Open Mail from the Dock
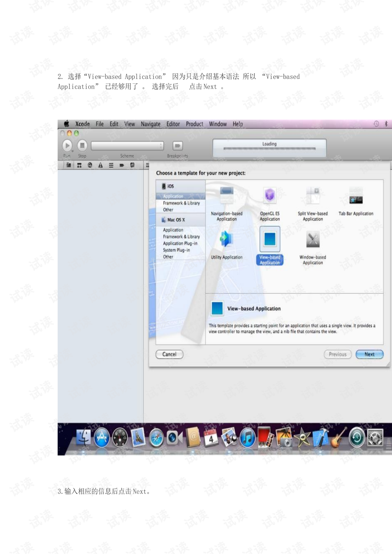 coord(138,437)
